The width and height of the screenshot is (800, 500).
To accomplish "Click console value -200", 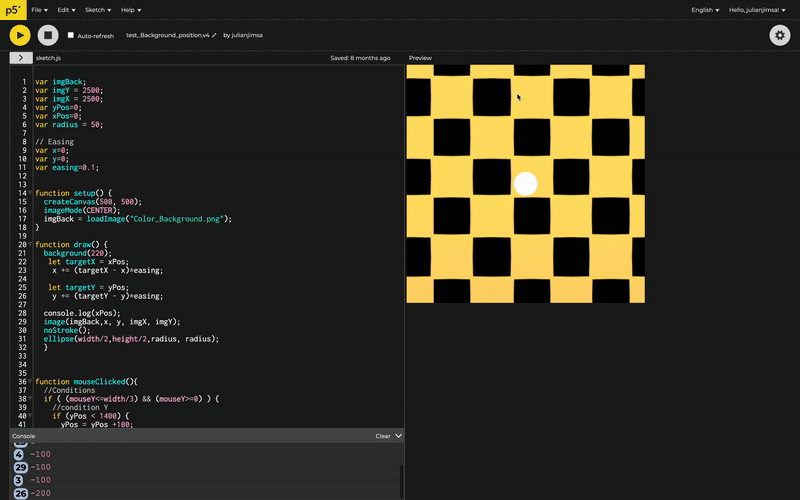I will click(40, 493).
